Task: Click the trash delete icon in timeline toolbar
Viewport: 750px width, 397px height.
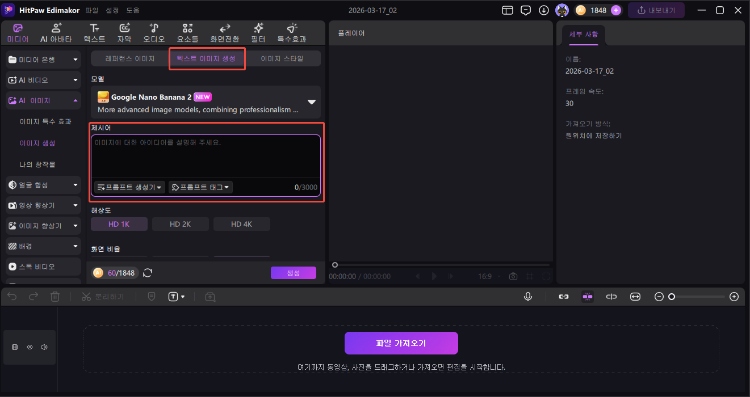Action: (55, 297)
